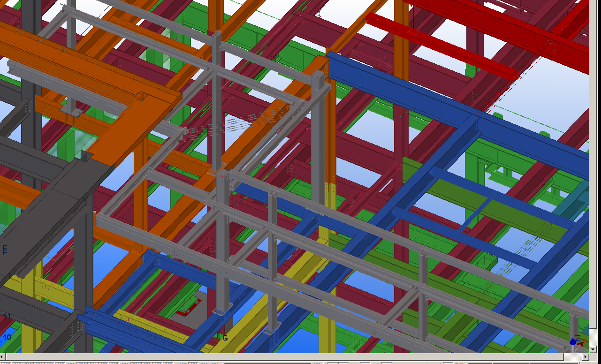Select grid label G in the model view
The height and width of the screenshot is (364, 601).
pyautogui.click(x=225, y=338)
